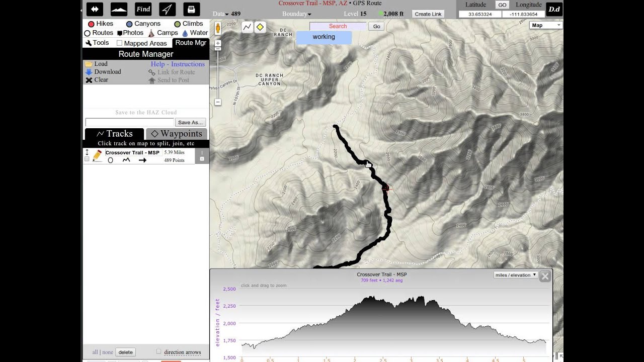Click the up-down reorder arrow on track row

click(x=87, y=152)
